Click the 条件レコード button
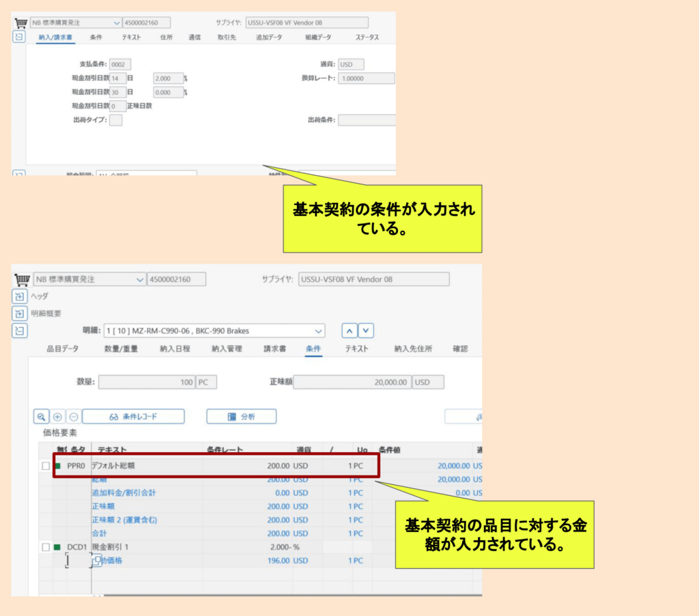Viewport: 699px width, 616px height. [x=132, y=416]
